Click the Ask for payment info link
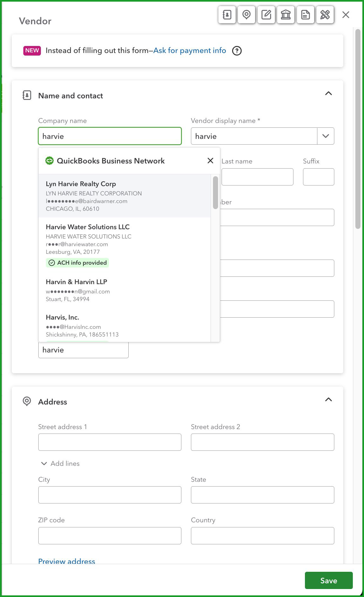The image size is (364, 597). pos(190,50)
